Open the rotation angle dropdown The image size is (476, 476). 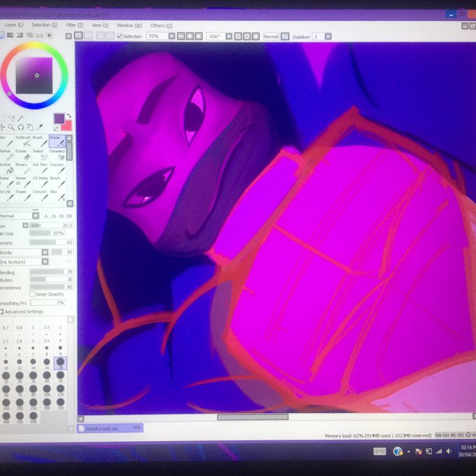(229, 36)
